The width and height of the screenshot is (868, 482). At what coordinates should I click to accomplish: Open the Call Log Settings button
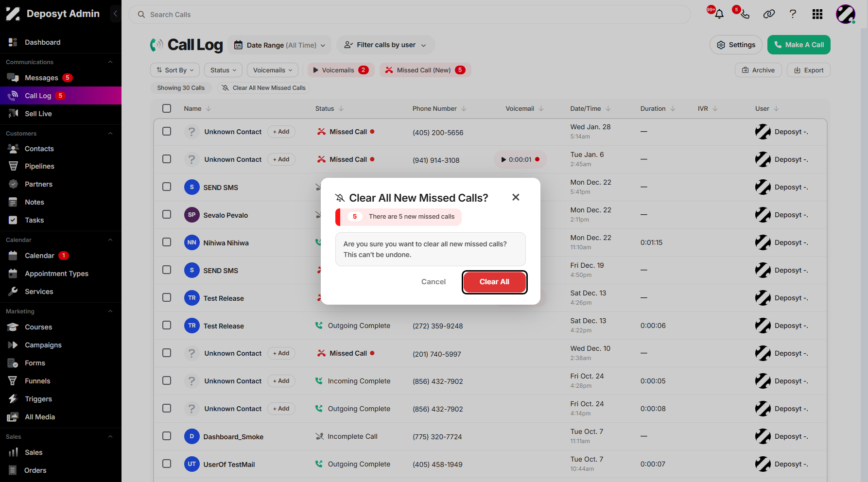coord(736,45)
